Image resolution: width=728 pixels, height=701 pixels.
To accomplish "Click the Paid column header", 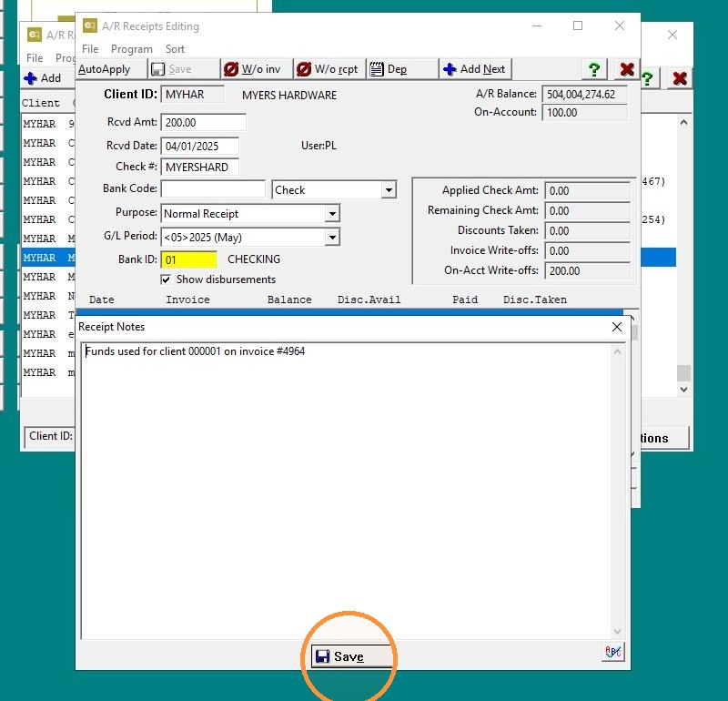I will pos(465,300).
